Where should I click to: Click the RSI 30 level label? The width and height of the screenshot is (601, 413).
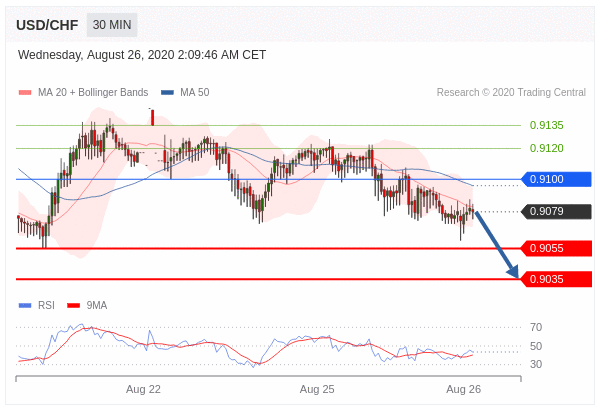coord(536,364)
